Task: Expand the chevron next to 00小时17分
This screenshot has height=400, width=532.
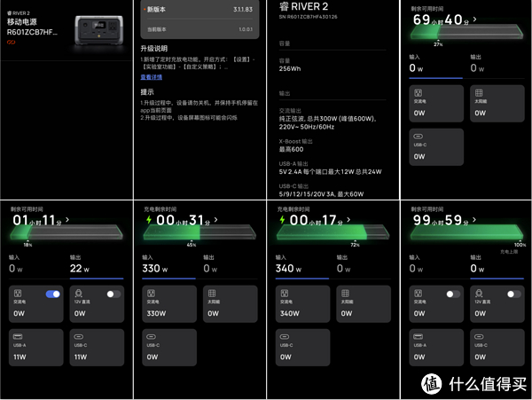Action: [348, 220]
